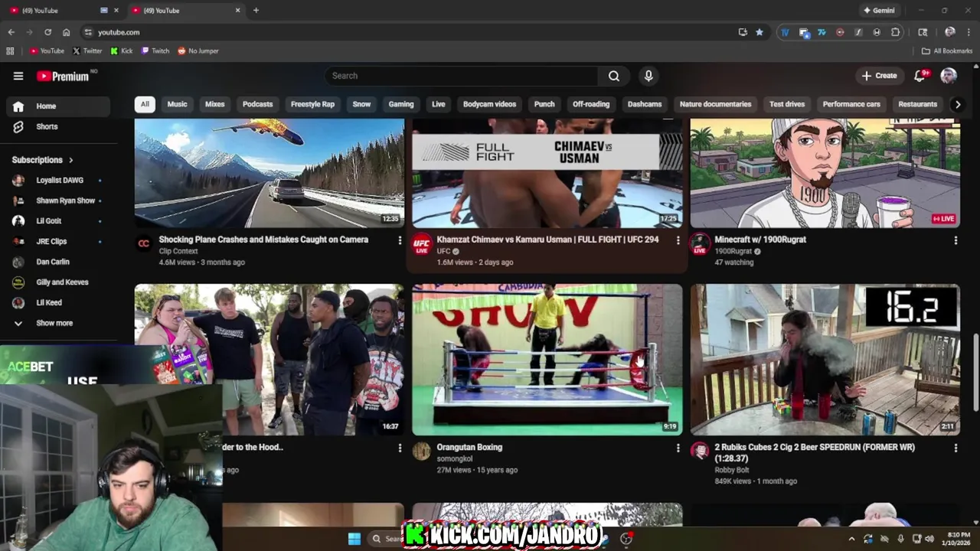Open options menu for Chimaev vs Usman video

(x=678, y=240)
